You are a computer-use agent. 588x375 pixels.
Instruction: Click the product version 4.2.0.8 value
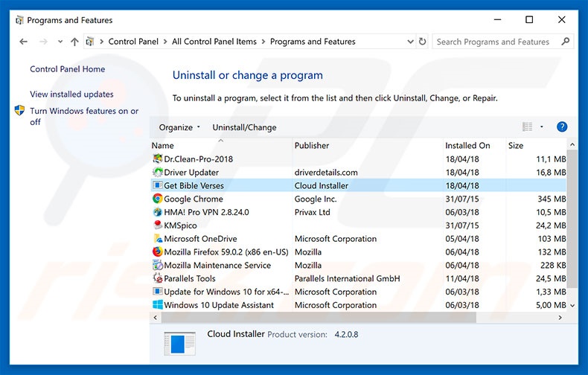pyautogui.click(x=346, y=335)
